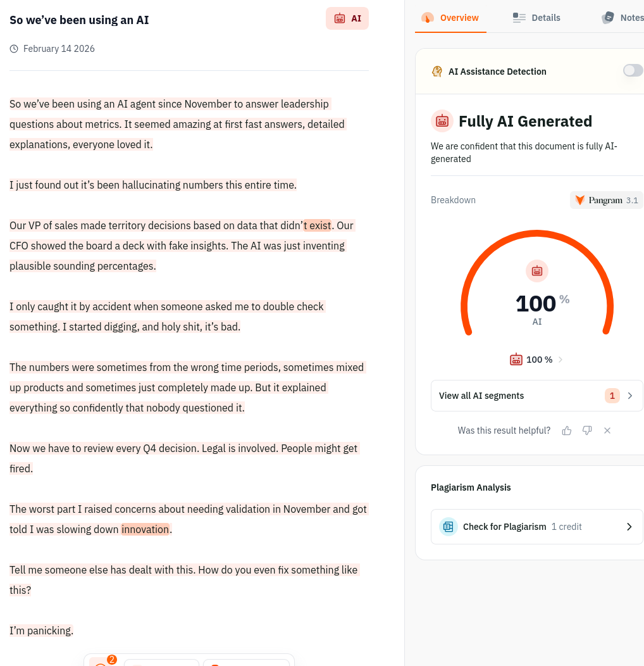Click the AI Assistance Detection brain icon
The height and width of the screenshot is (666, 644).
(437, 72)
